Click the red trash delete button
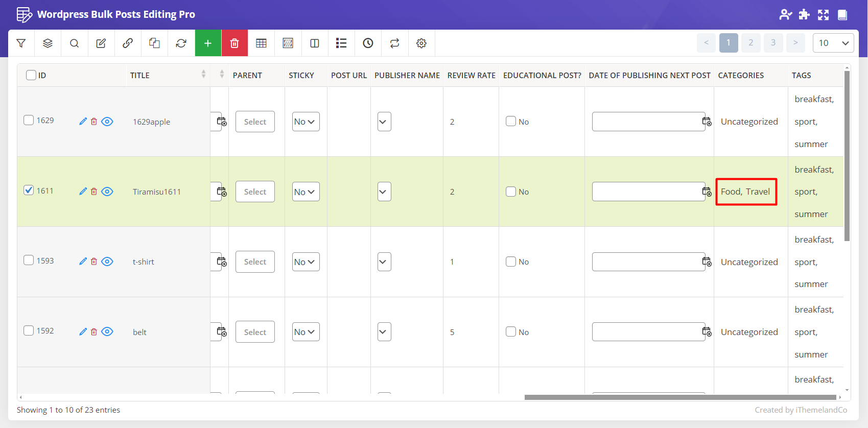This screenshot has height=428, width=868. (234, 43)
